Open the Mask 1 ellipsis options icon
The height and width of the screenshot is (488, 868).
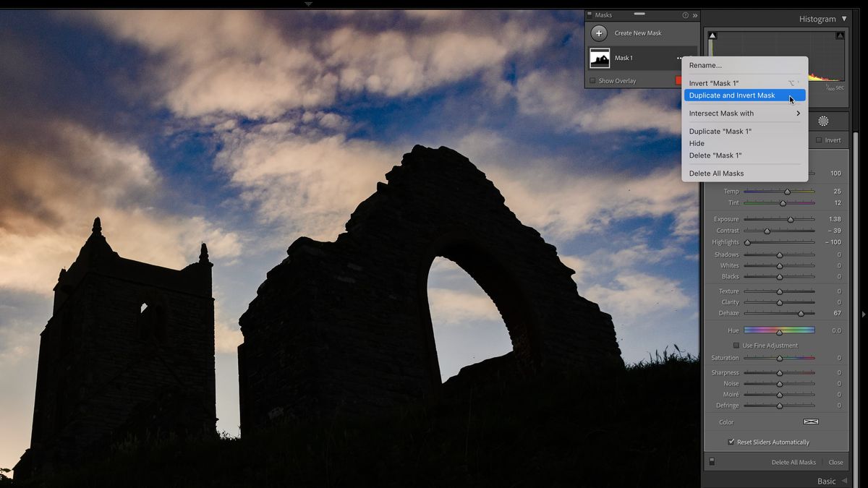[x=678, y=58]
